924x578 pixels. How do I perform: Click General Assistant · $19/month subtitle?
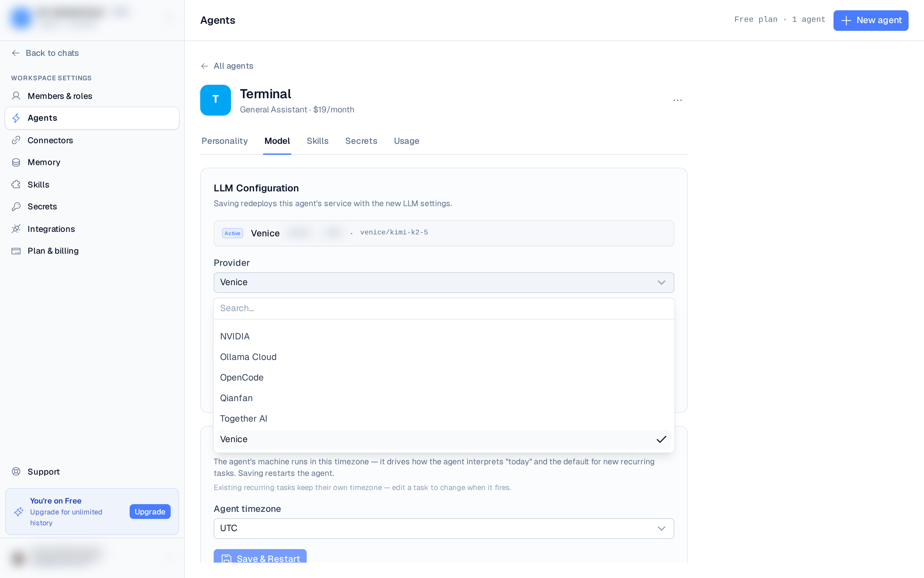tap(297, 110)
